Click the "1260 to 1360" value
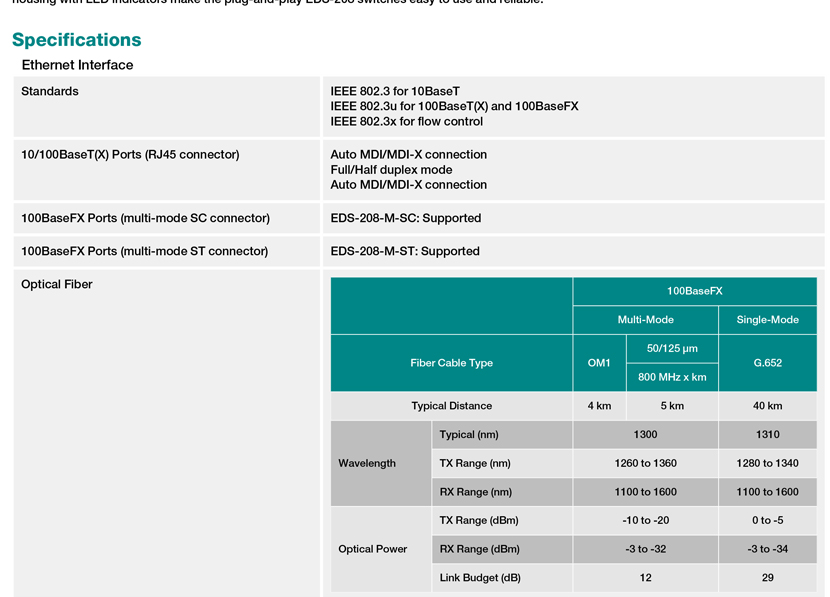The width and height of the screenshot is (830, 597). click(645, 463)
